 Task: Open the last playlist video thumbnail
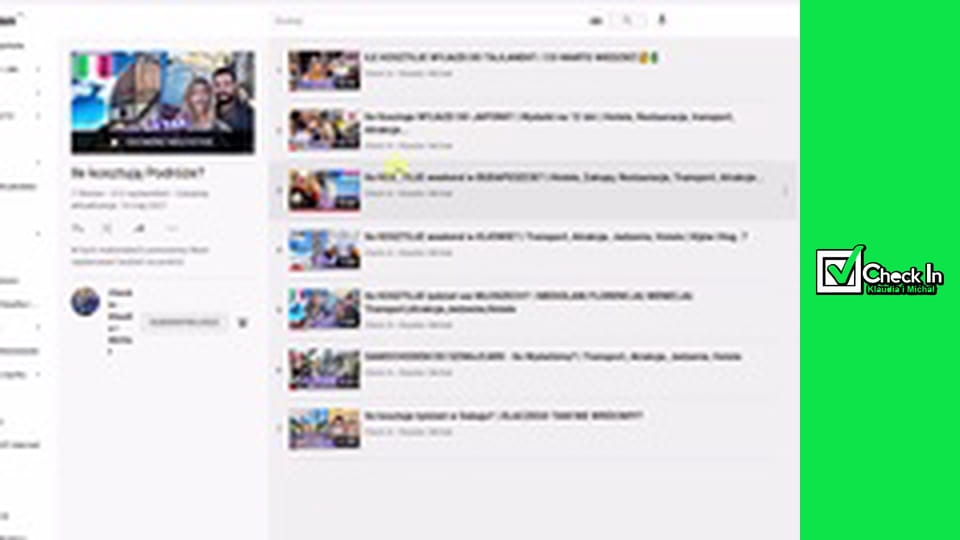tap(323, 429)
